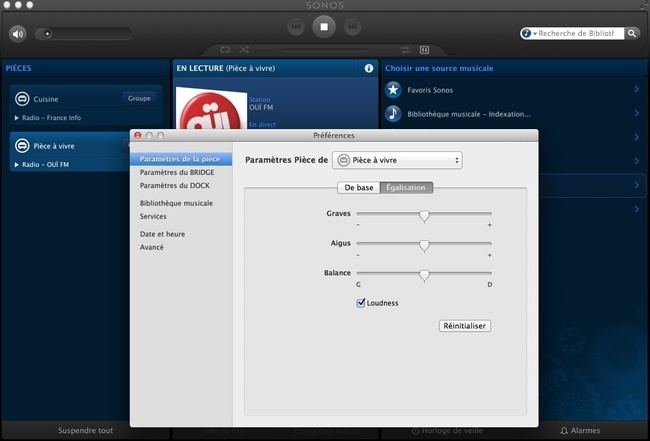The height and width of the screenshot is (441, 650).
Task: Mute the volume with speaker icon
Action: click(17, 34)
